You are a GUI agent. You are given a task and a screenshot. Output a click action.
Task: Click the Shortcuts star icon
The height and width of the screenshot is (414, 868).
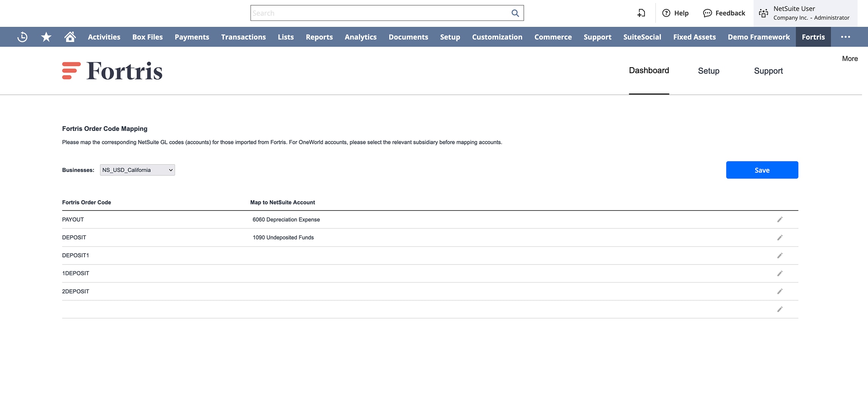tap(46, 37)
